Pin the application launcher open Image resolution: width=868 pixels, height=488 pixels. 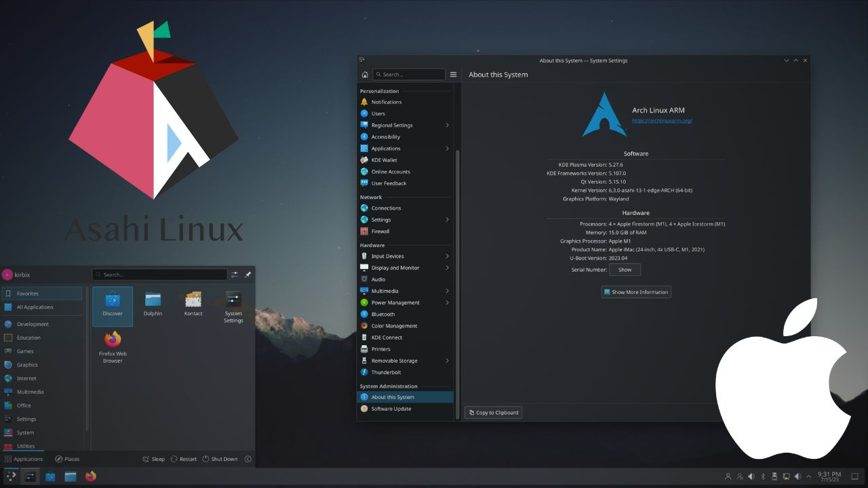(249, 274)
